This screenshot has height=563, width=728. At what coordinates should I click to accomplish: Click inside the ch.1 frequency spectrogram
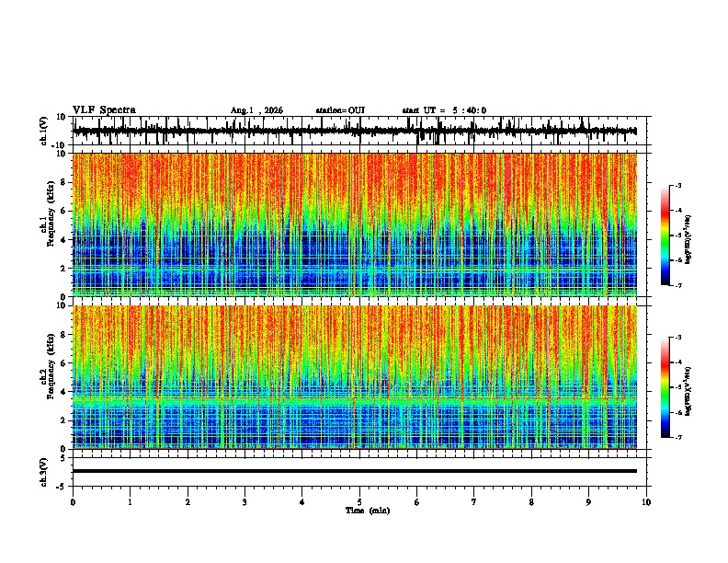(355, 224)
